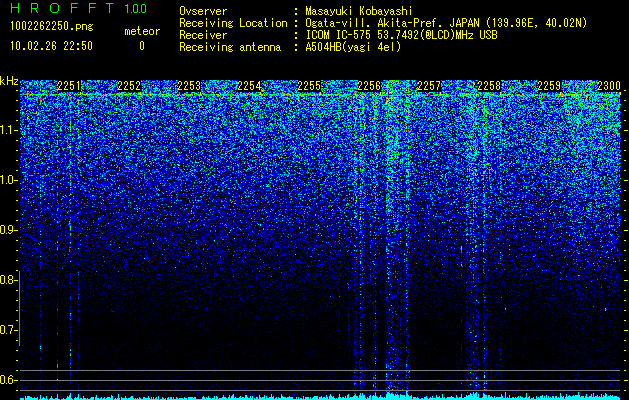Image resolution: width=629 pixels, height=400 pixels.
Task: Click the meteor count value 0
Action: coord(142,46)
